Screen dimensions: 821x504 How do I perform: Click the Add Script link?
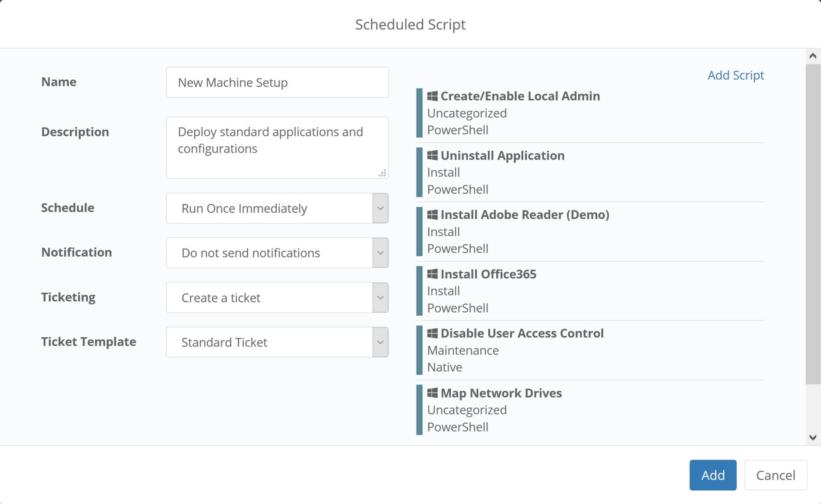736,75
